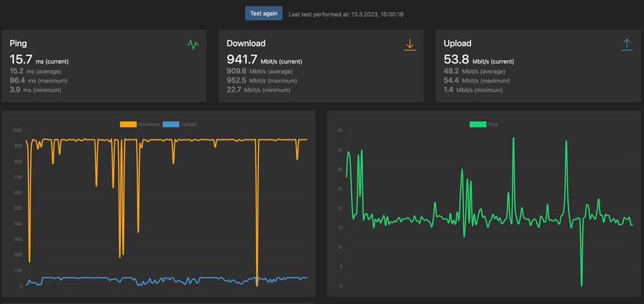Click the Download card title
This screenshot has width=644, height=304.
(246, 43)
